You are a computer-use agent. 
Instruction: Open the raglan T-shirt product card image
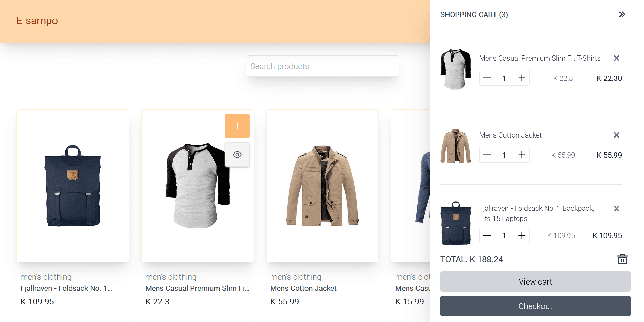(x=198, y=186)
